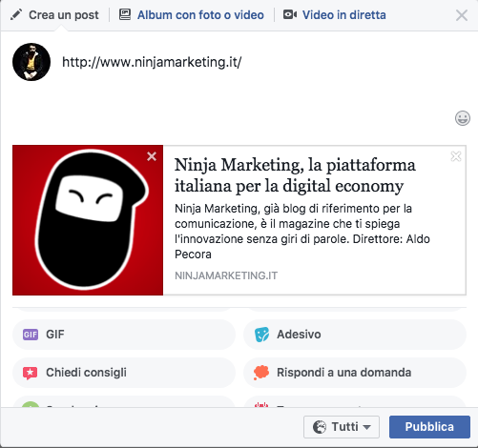Click the blue sticker icon
The image size is (478, 448).
click(261, 335)
